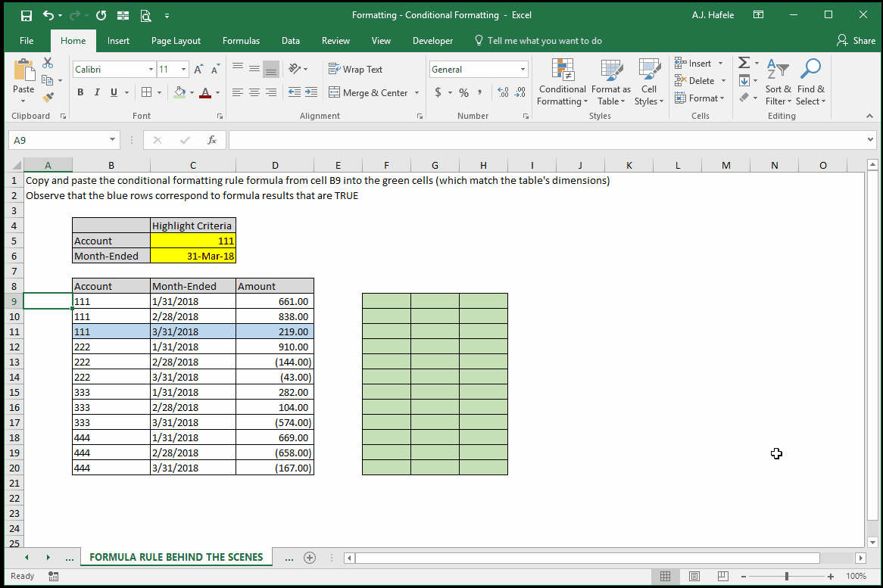The width and height of the screenshot is (883, 588).
Task: Save the workbook using the Save icon
Action: [x=26, y=15]
